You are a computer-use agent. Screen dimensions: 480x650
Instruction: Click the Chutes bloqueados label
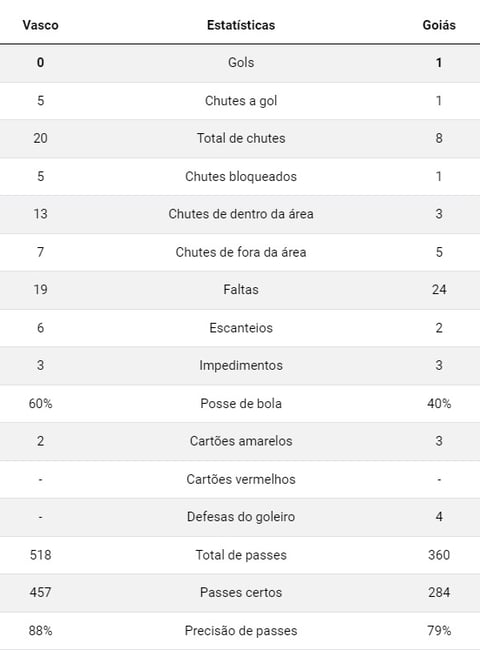[241, 176]
